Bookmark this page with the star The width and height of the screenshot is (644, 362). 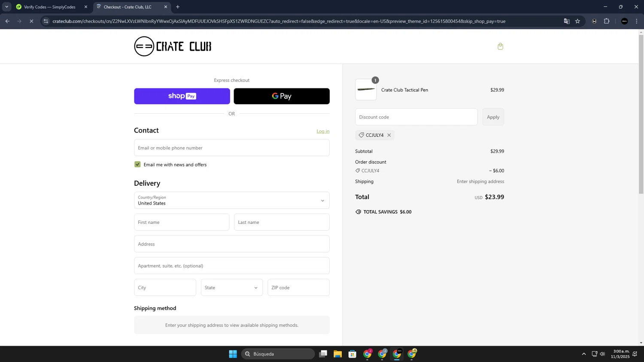tap(578, 21)
